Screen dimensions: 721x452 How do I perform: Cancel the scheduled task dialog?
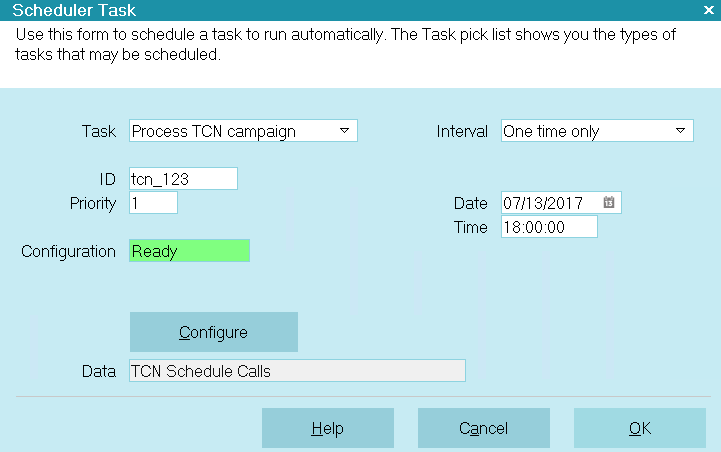484,428
